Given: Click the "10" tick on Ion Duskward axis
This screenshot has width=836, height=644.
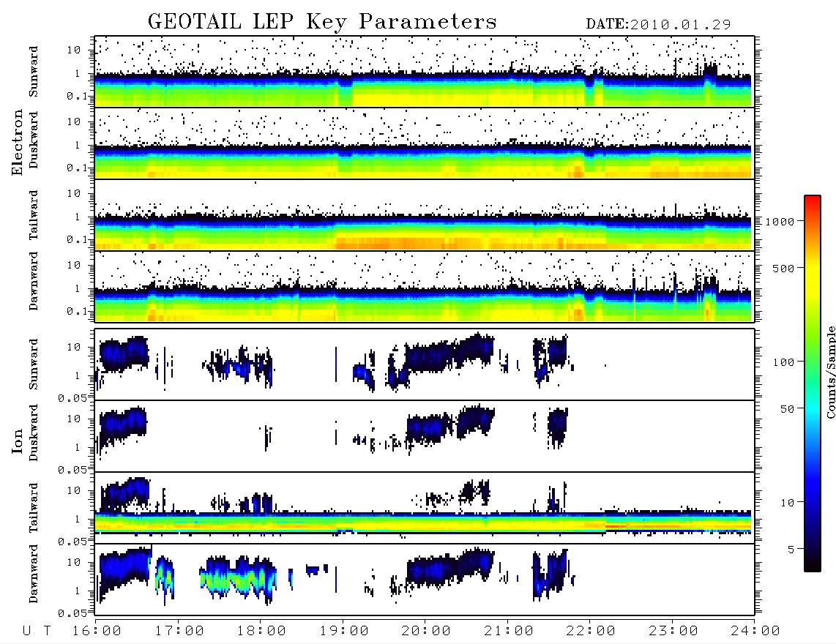Looking at the screenshot, I should 74,419.
